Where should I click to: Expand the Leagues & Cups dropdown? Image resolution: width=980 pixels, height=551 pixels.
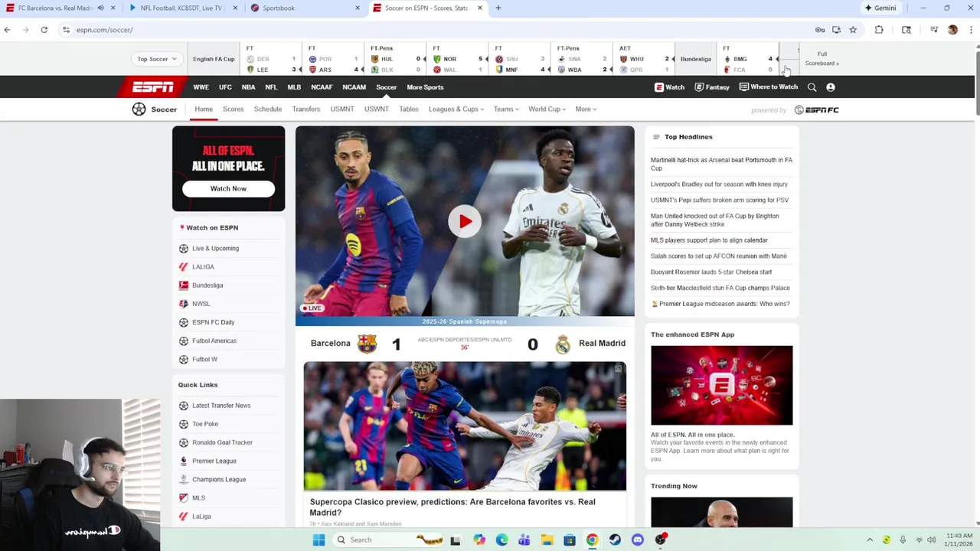[x=456, y=109]
